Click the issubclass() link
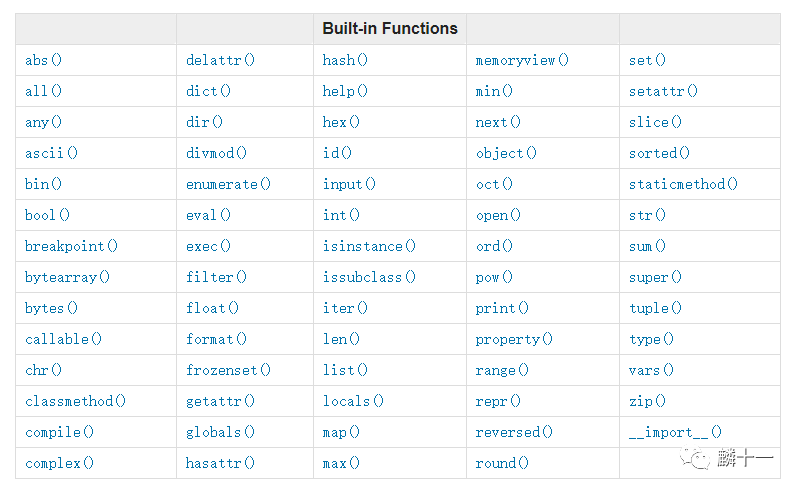Screen dimensions: 799x492 click(x=369, y=277)
